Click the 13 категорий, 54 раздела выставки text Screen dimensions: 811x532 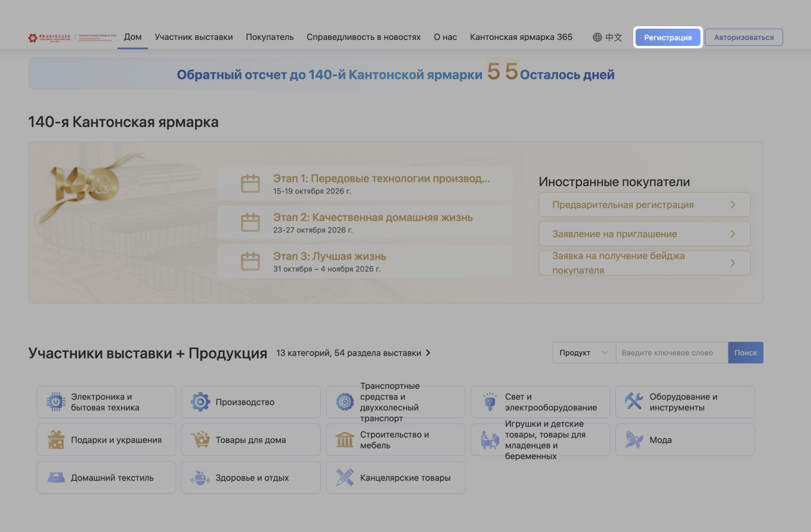click(349, 353)
